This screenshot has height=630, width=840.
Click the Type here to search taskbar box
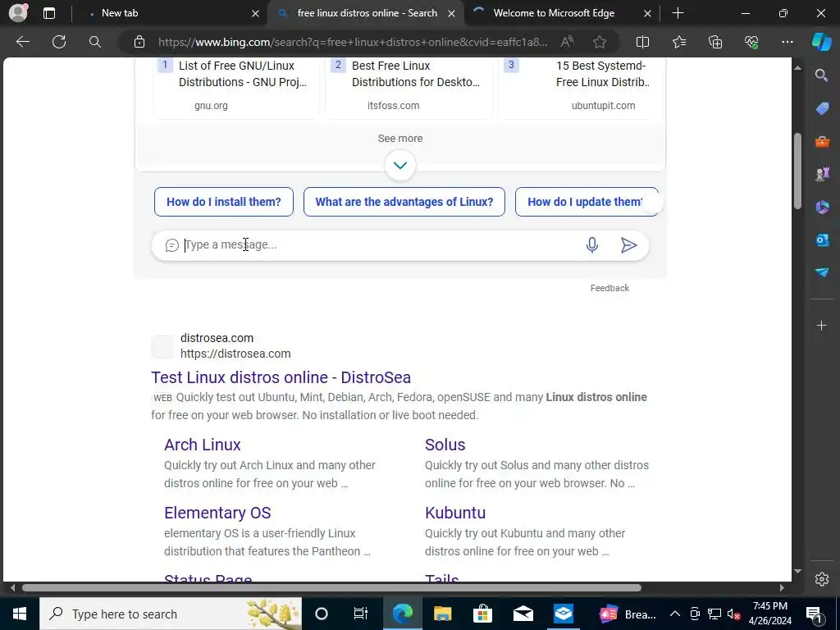click(171, 614)
